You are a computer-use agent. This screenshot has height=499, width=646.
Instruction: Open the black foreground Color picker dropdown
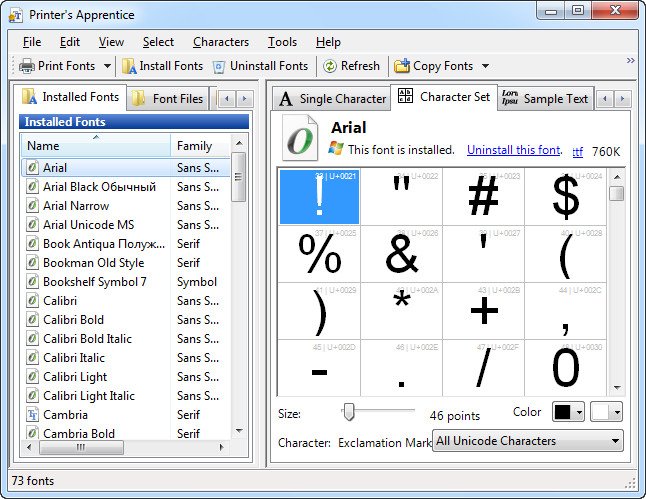[x=568, y=412]
